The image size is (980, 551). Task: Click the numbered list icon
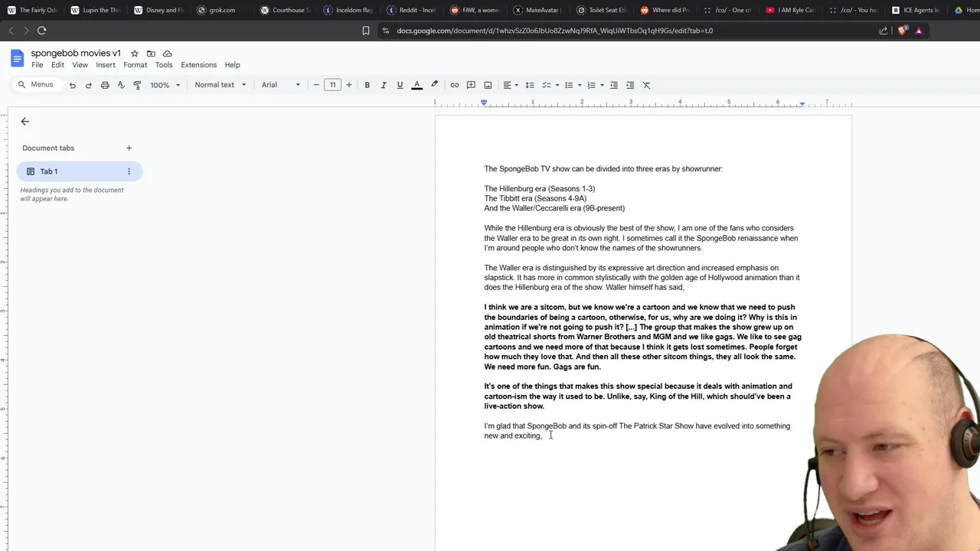[591, 85]
